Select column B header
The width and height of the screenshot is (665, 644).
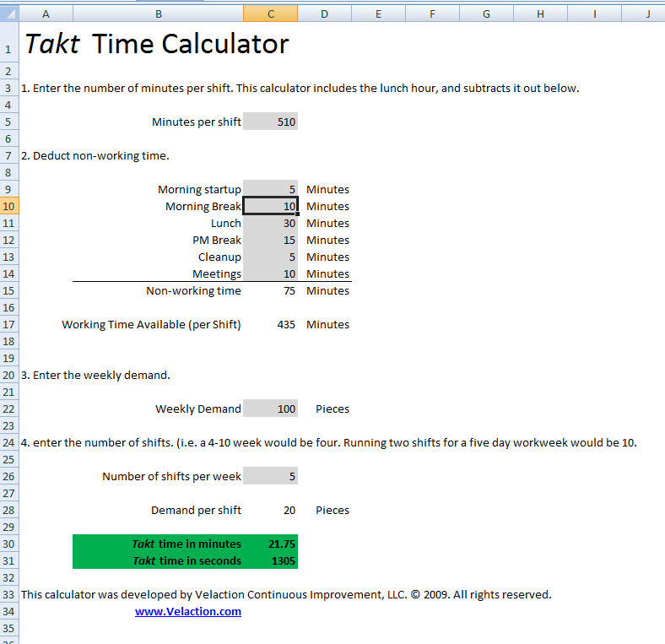[158, 14]
